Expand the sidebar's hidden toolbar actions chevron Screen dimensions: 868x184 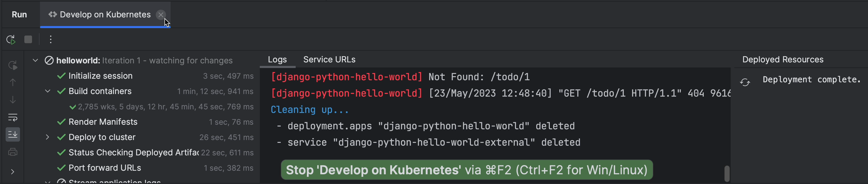[x=13, y=171]
